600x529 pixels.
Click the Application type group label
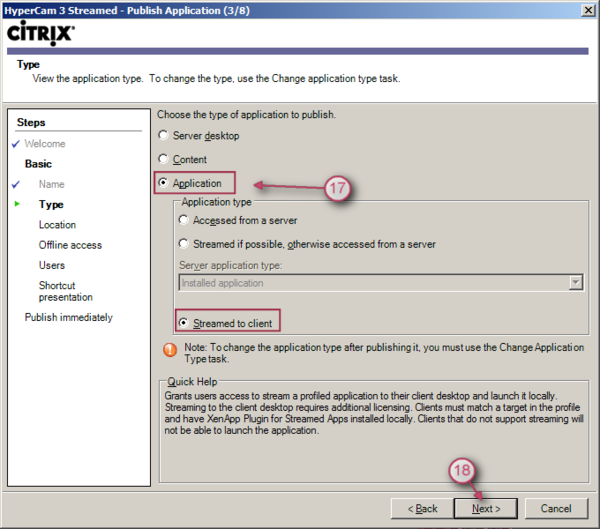click(217, 202)
